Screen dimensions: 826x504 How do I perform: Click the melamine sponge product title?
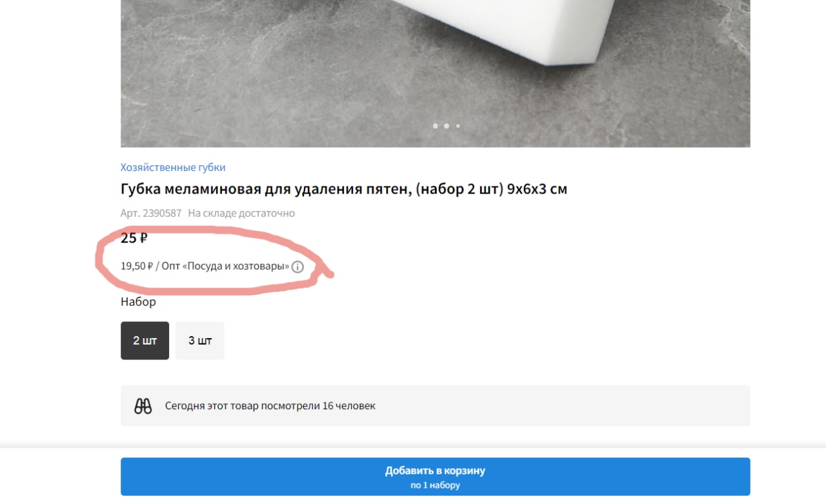point(344,189)
